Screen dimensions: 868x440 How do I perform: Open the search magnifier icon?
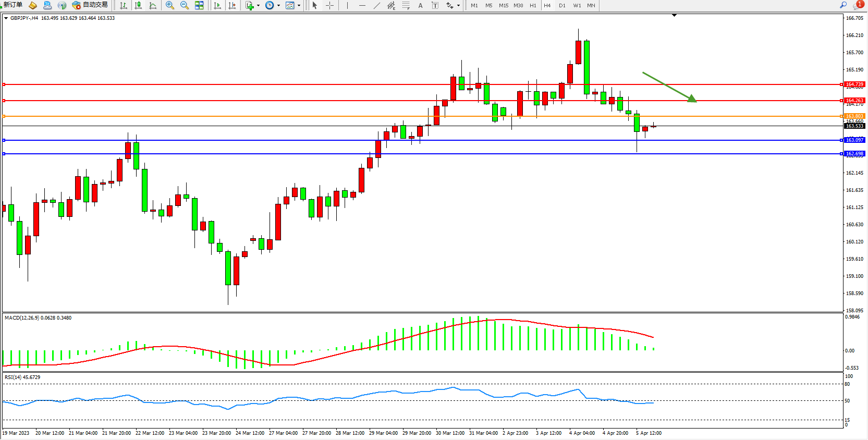[843, 5]
